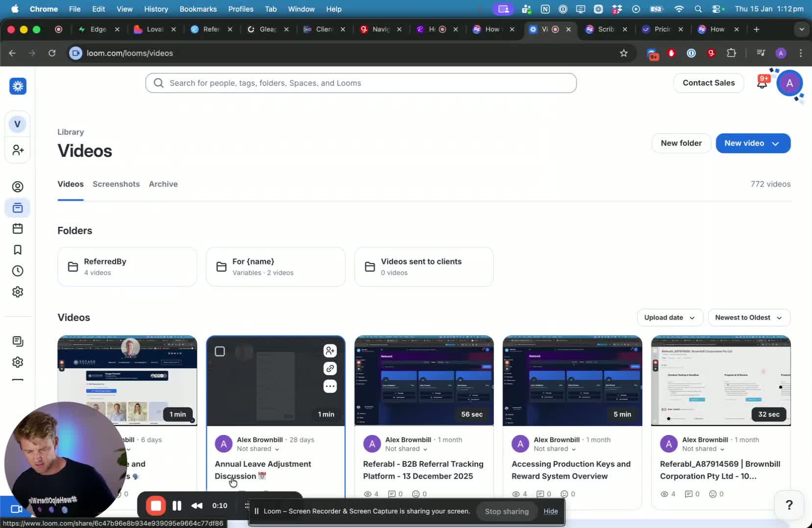
Task: Open reactions on Accessing Production Keys video
Action: pyautogui.click(x=568, y=494)
